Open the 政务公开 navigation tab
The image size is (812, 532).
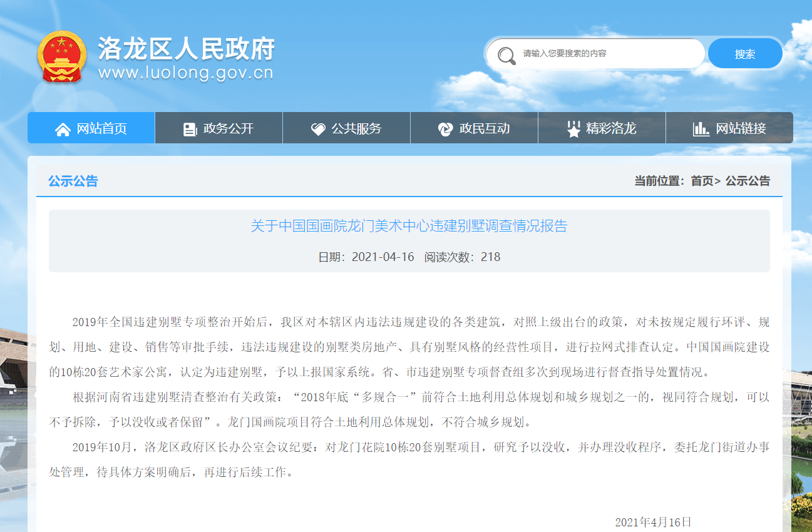coord(218,128)
